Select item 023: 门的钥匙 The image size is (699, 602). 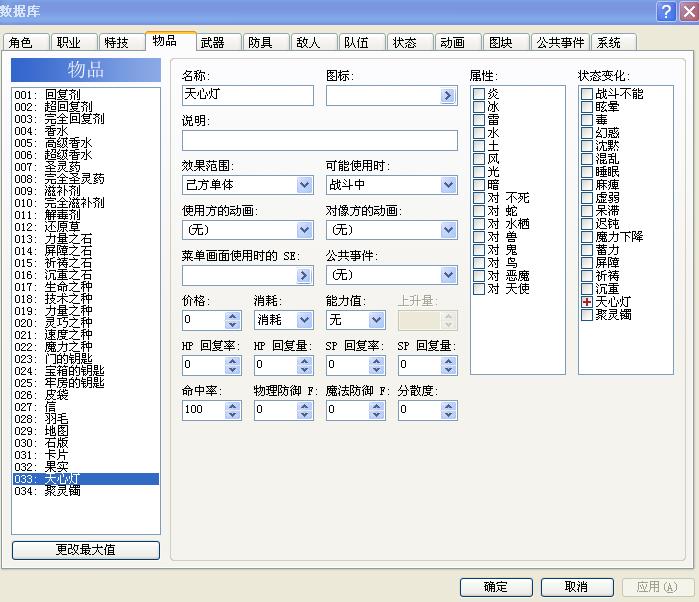86,359
